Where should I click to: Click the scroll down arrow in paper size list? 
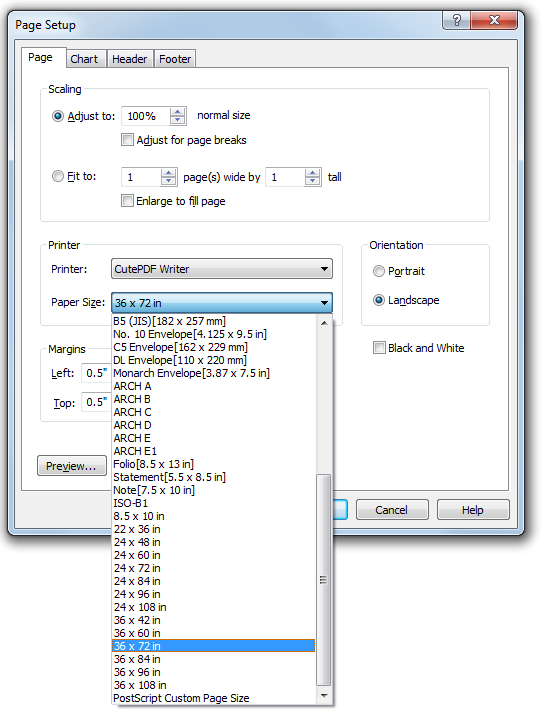pos(324,696)
